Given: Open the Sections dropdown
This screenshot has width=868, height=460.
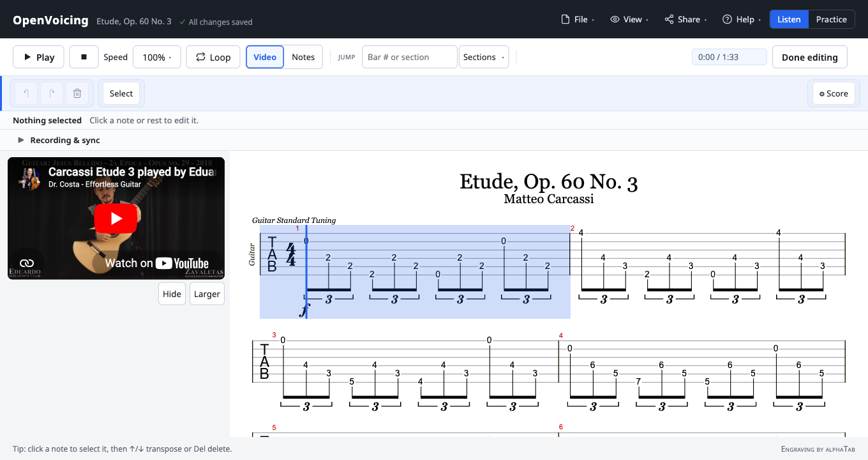Looking at the screenshot, I should tap(484, 57).
